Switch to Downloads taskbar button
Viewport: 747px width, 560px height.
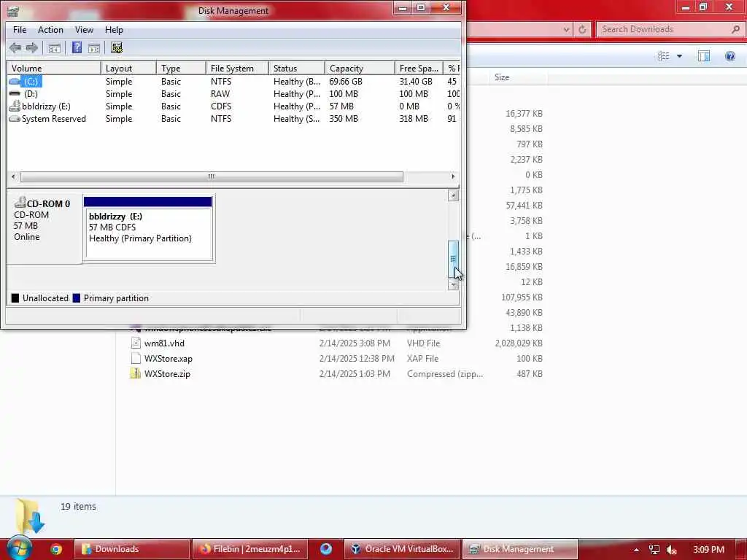132,549
